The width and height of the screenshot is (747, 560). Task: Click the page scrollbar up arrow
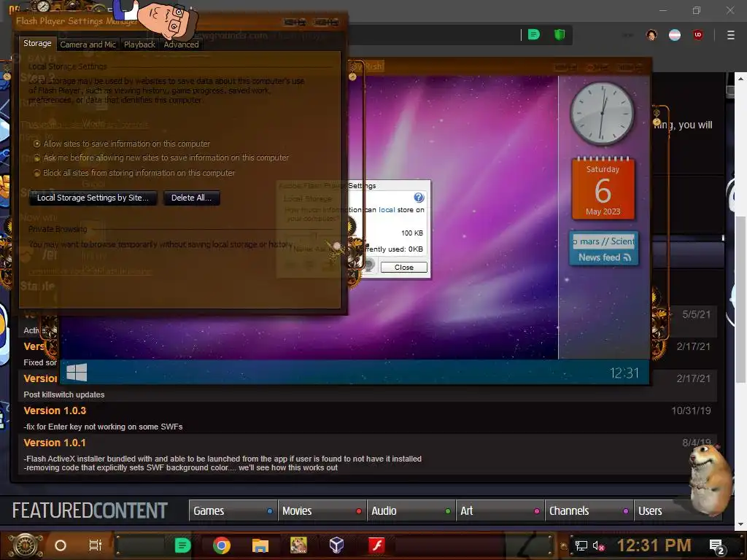pos(740,78)
